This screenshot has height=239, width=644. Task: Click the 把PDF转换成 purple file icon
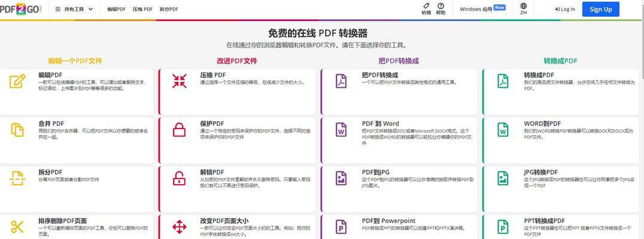[341, 81]
